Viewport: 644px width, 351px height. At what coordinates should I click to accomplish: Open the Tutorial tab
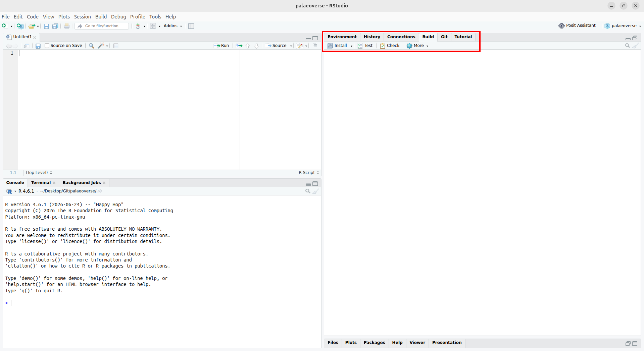tap(463, 37)
